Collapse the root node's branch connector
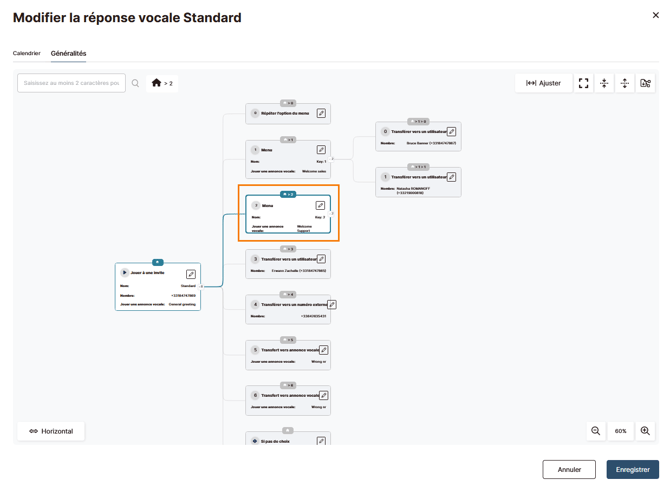670x493 pixels. [202, 286]
